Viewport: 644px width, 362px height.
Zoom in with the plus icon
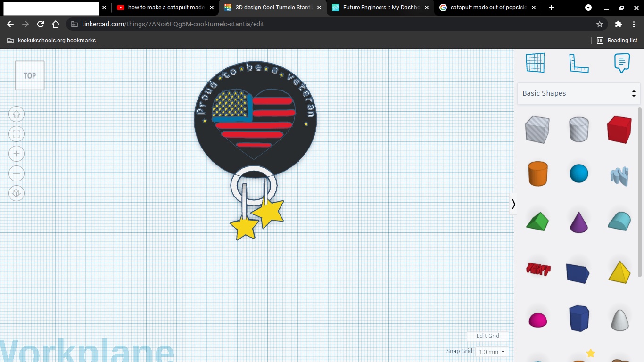click(x=17, y=154)
